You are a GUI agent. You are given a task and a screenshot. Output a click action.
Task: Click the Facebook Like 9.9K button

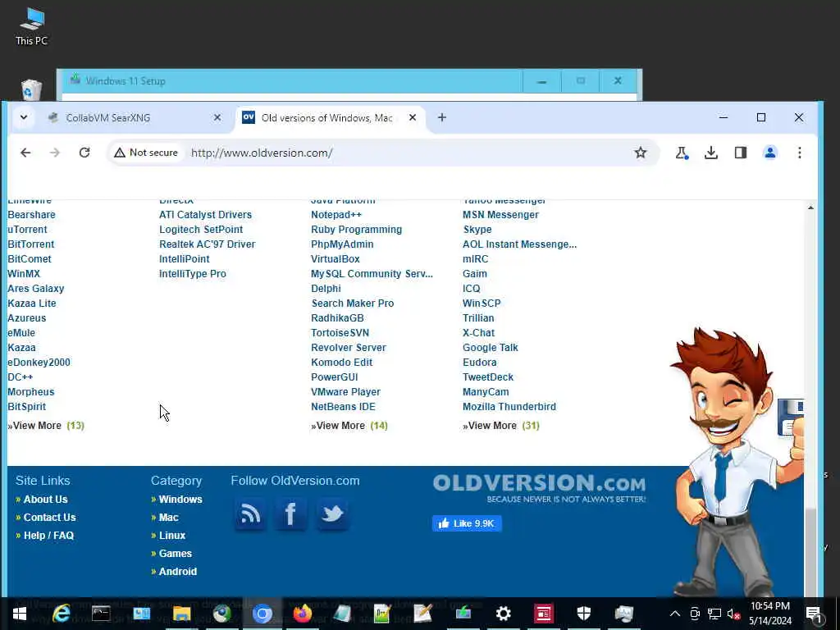pyautogui.click(x=467, y=523)
